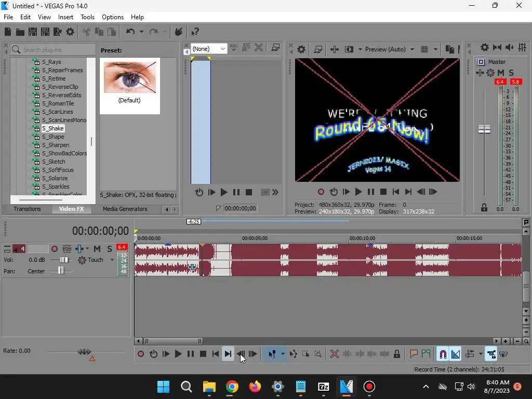This screenshot has height=399, width=532.
Task: Click the What's This help icon
Action: tap(195, 32)
